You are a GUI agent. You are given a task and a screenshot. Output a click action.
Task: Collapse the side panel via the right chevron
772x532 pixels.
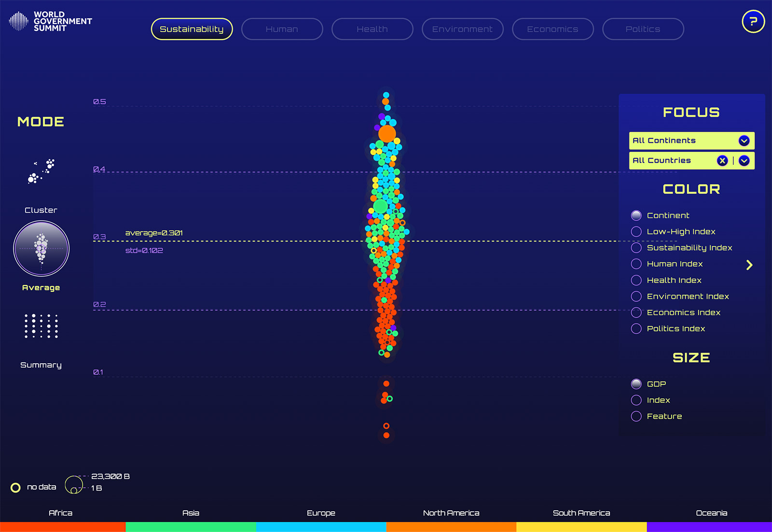tap(749, 264)
